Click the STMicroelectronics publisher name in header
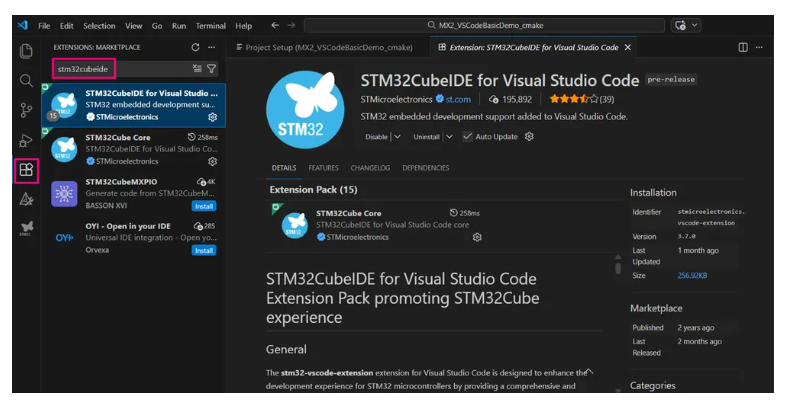 pyautogui.click(x=396, y=99)
